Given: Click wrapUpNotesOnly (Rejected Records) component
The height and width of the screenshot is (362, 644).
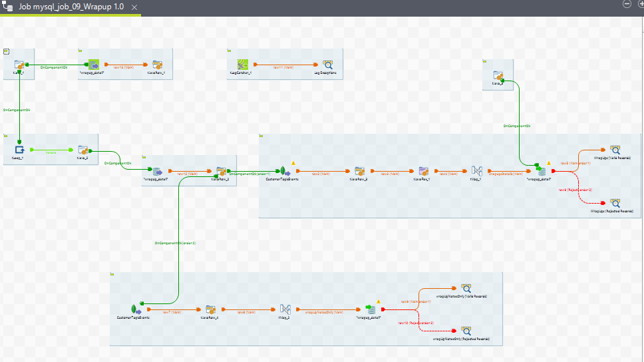Looking at the screenshot, I should coord(466,331).
